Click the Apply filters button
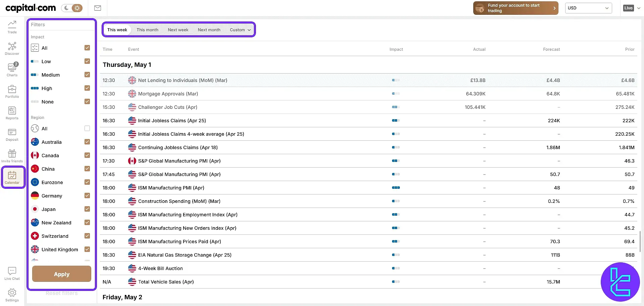 click(62, 274)
